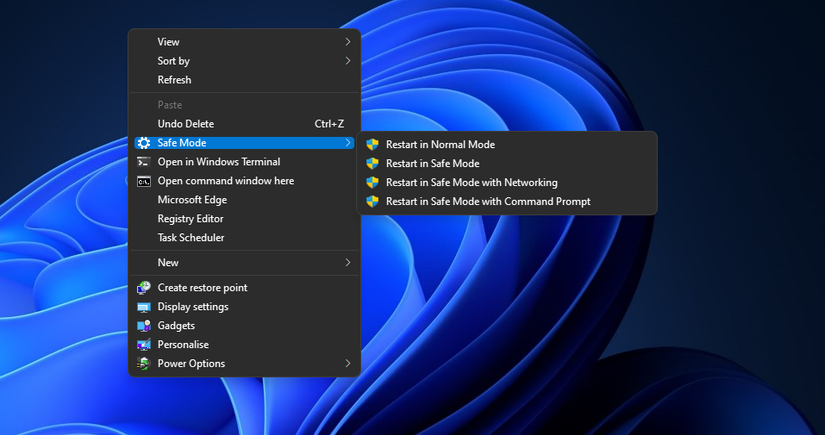This screenshot has width=825, height=435.
Task: Open the View menu entry
Action: (x=244, y=42)
